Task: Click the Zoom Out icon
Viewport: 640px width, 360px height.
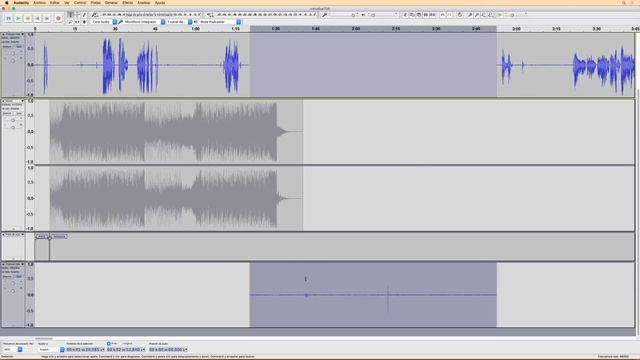Action: [477, 15]
